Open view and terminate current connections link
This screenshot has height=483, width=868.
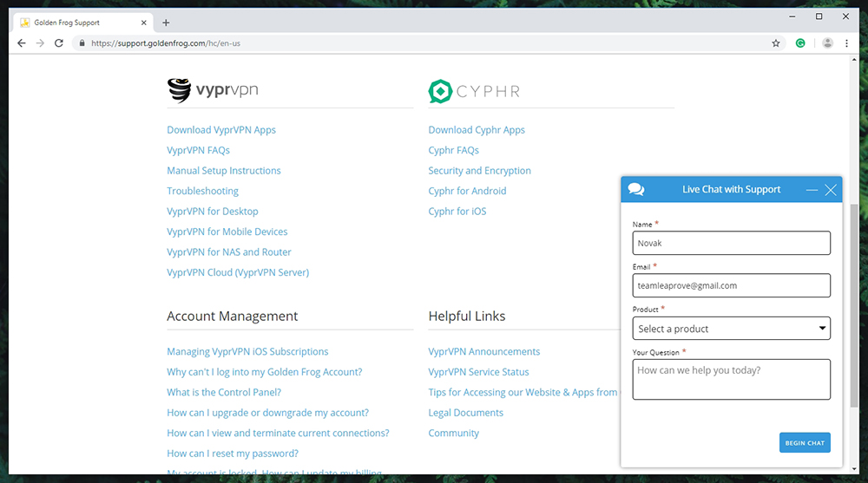coord(278,434)
